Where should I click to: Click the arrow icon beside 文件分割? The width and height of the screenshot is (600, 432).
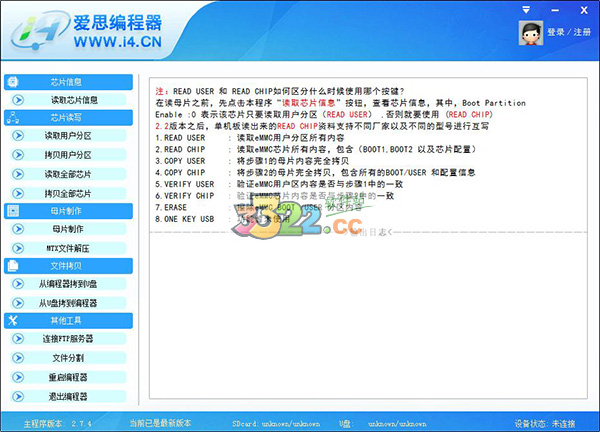click(x=18, y=358)
